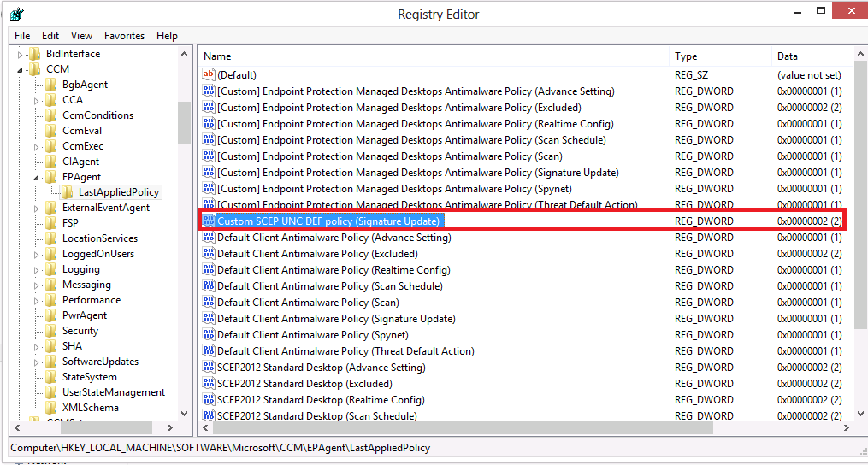
Task: Open the Help menu
Action: (x=167, y=36)
